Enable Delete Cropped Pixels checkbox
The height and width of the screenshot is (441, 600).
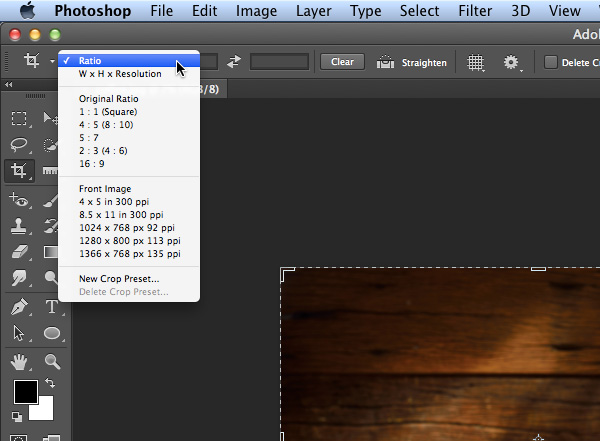550,62
